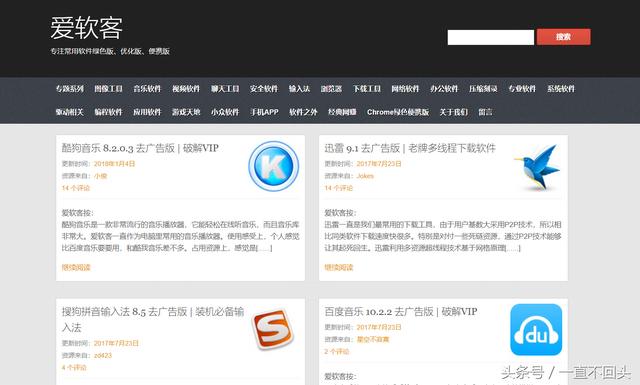Open article title 迅雷 9.1 去广告版
Image resolution: width=640 pixels, height=385 pixels.
(x=410, y=148)
